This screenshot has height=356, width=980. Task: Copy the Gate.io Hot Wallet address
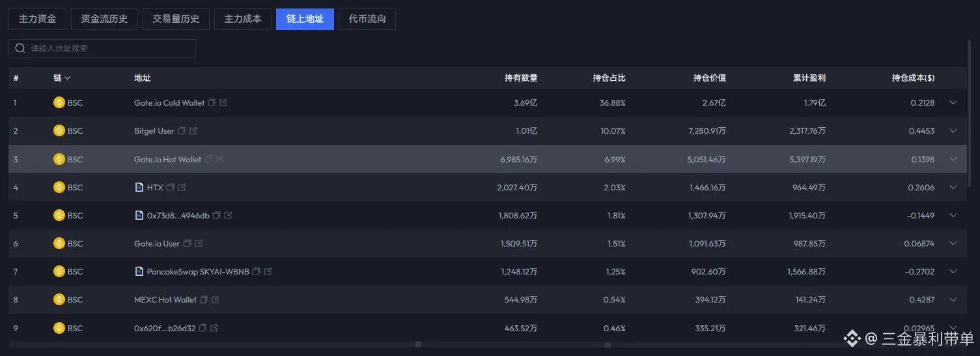coord(208,159)
